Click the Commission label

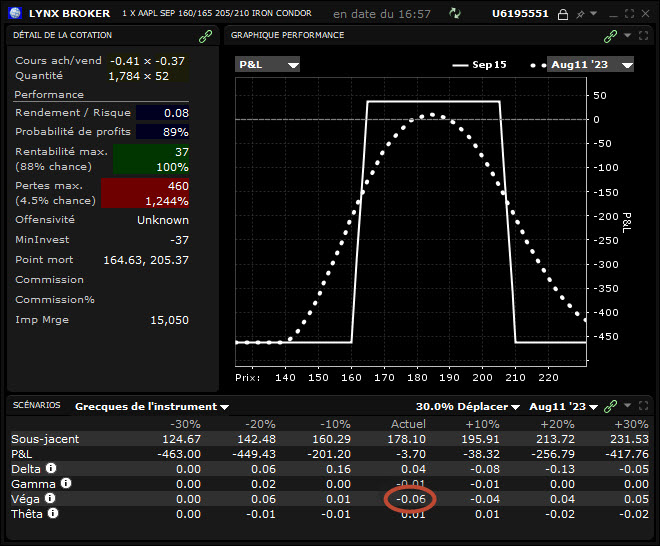(x=49, y=280)
